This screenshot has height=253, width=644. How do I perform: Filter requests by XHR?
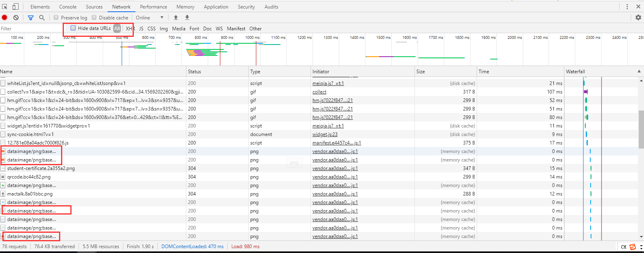click(x=130, y=29)
